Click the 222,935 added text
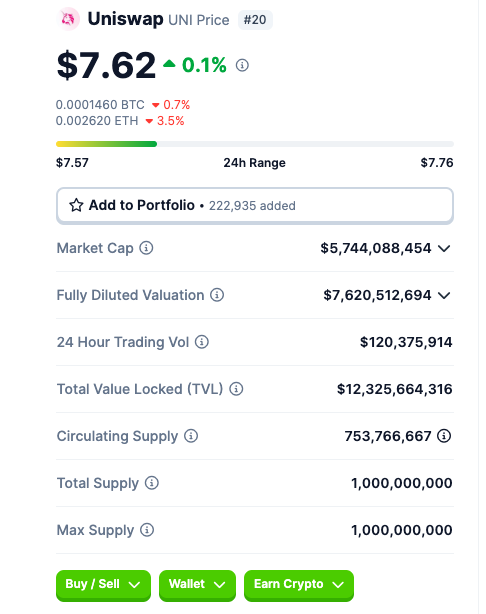486x614 pixels. [252, 206]
